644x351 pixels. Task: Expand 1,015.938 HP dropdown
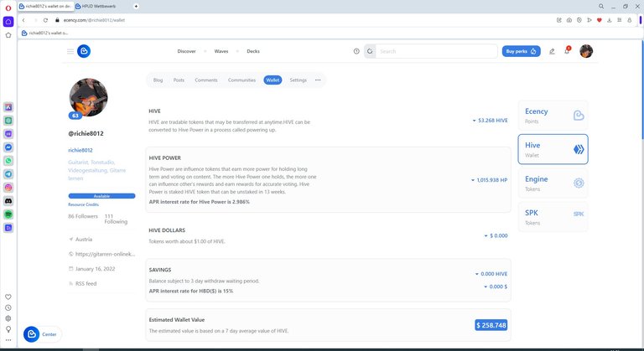click(489, 180)
